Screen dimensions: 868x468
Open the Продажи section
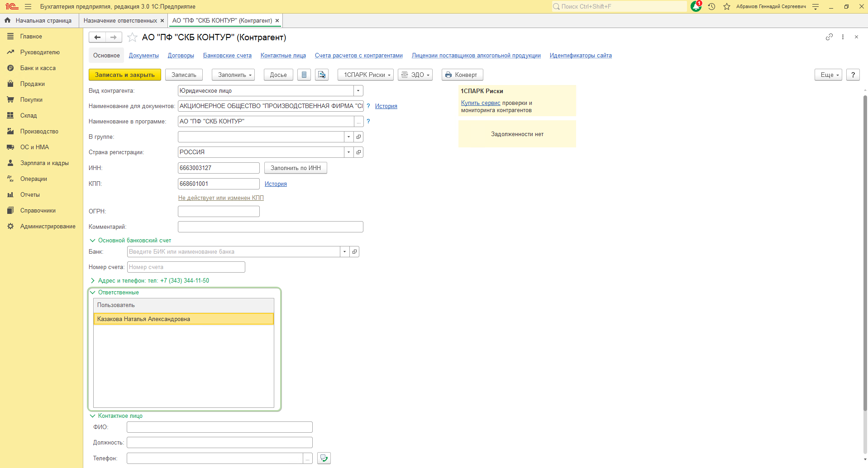(32, 84)
